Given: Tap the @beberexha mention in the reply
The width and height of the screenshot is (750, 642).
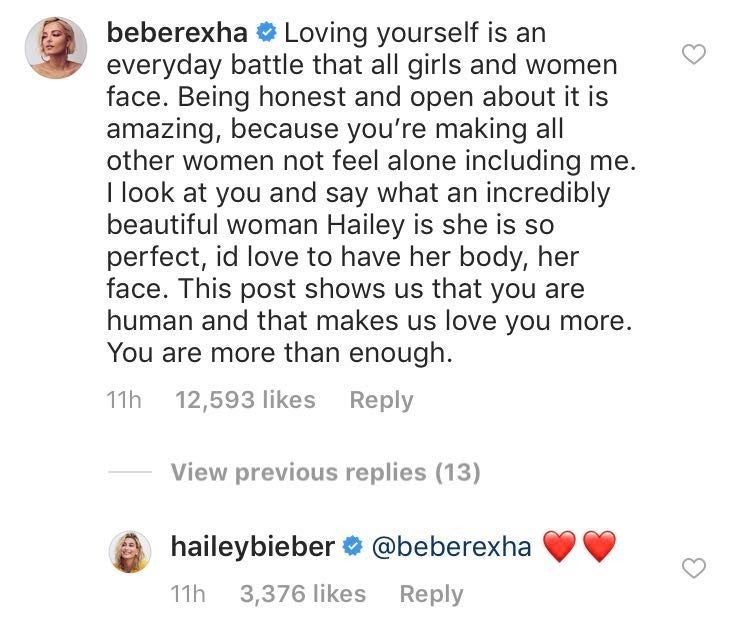Looking at the screenshot, I should pyautogui.click(x=451, y=546).
